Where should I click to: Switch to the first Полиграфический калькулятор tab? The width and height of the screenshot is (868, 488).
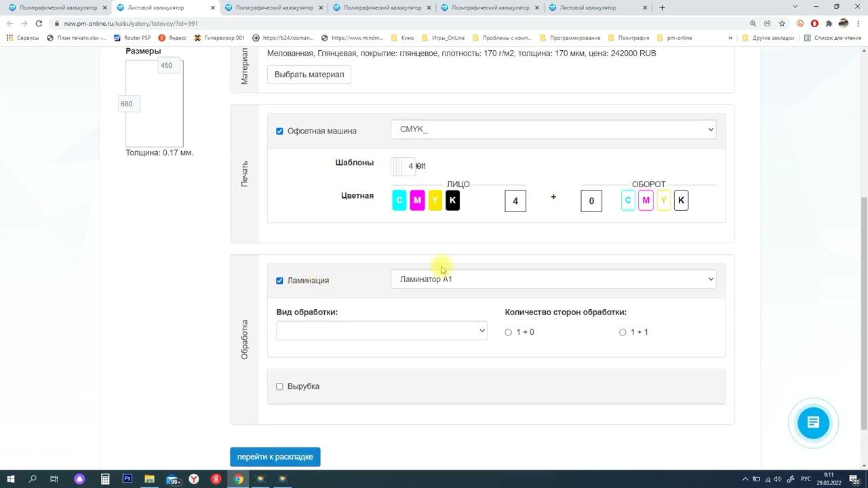(x=58, y=7)
